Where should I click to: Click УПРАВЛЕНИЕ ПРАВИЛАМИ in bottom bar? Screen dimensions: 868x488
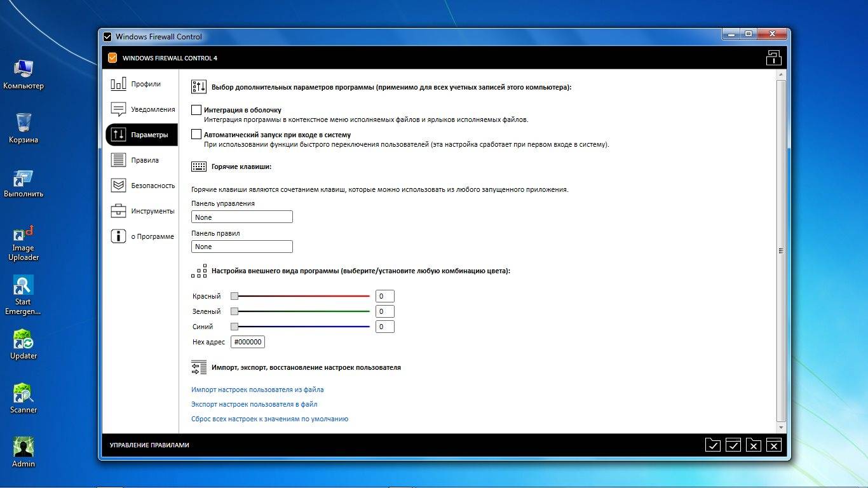149,445
